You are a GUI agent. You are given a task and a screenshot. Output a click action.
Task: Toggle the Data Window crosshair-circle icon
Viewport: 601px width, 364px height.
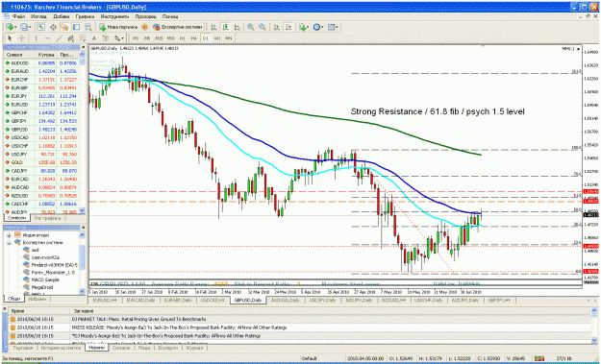point(53,27)
